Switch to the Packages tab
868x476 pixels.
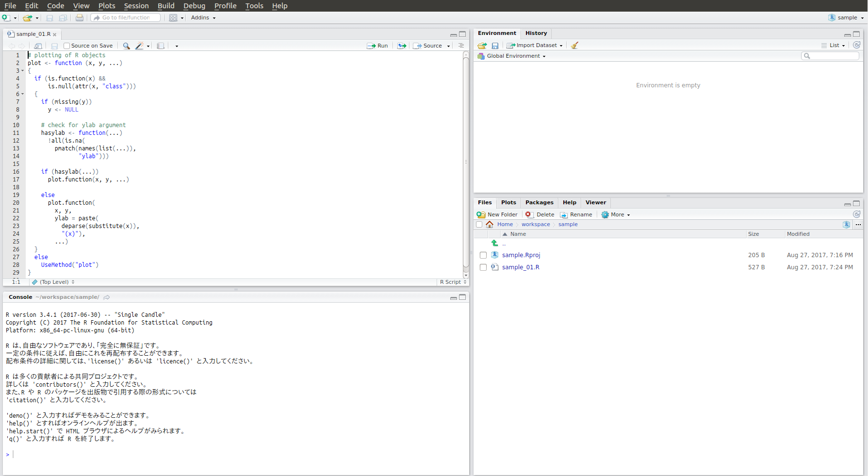point(539,203)
